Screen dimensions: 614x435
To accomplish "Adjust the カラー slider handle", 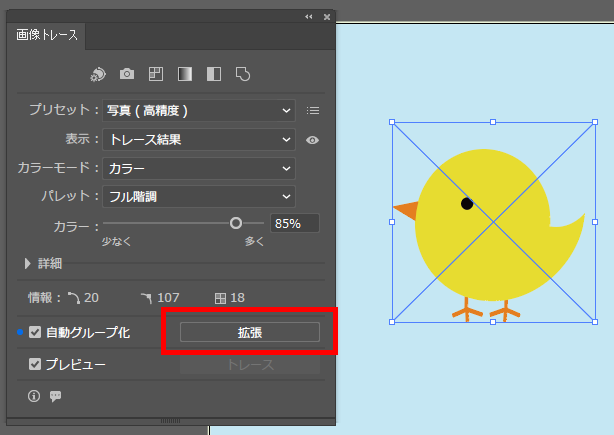I will 236,223.
